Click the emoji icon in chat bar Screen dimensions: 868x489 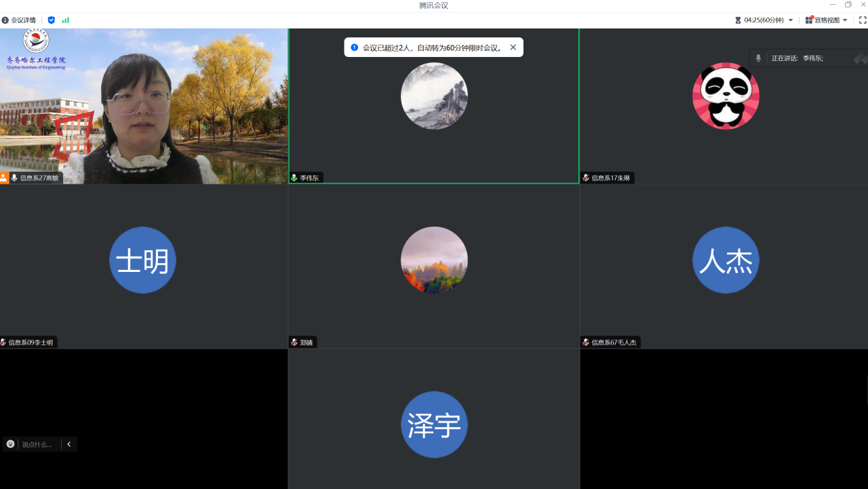pos(10,444)
